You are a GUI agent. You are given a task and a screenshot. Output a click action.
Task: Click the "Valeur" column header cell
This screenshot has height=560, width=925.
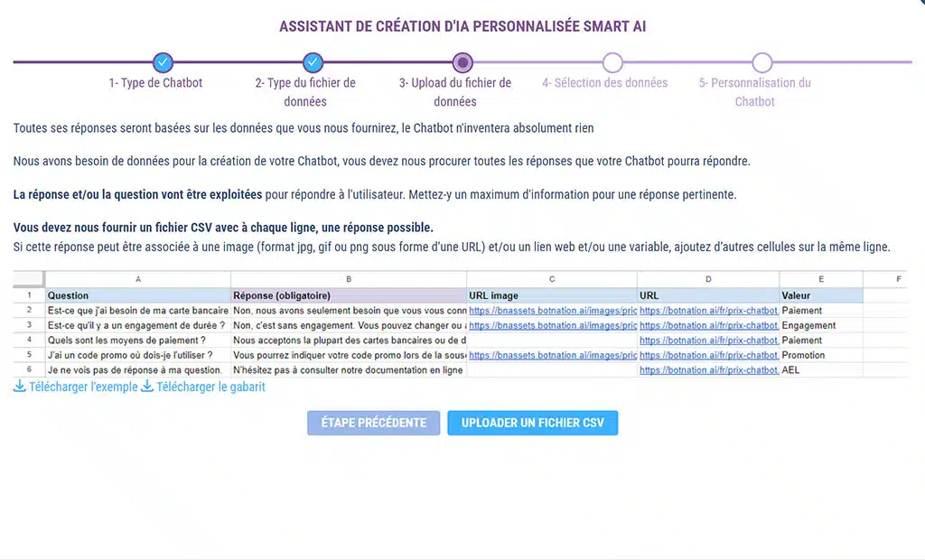[796, 295]
